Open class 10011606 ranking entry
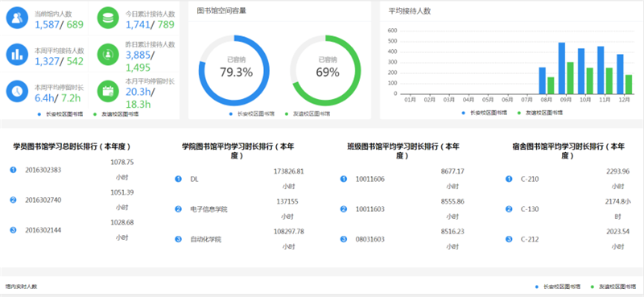 coord(403,179)
